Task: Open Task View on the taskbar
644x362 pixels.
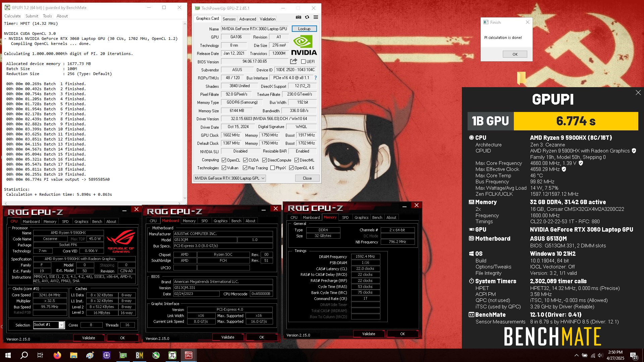Action: pyautogui.click(x=40, y=355)
